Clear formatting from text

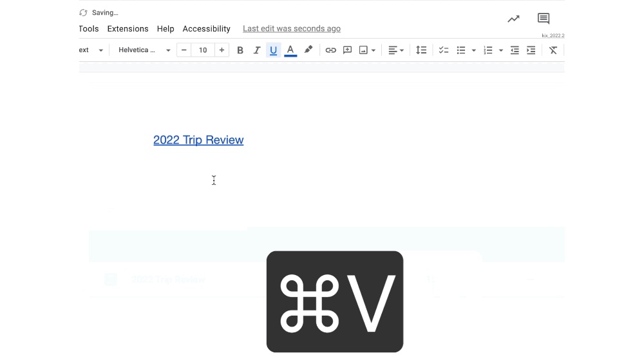(553, 50)
